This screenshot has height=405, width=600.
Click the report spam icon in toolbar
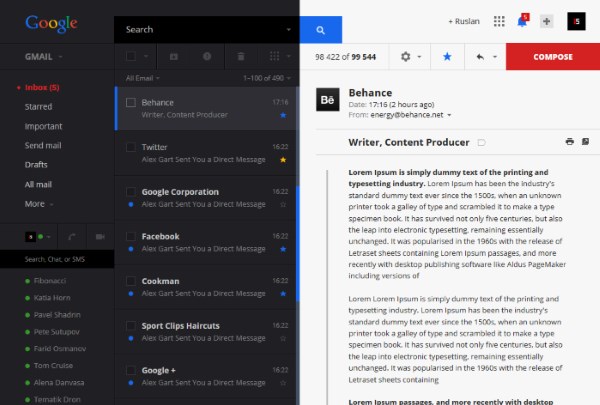(x=207, y=56)
